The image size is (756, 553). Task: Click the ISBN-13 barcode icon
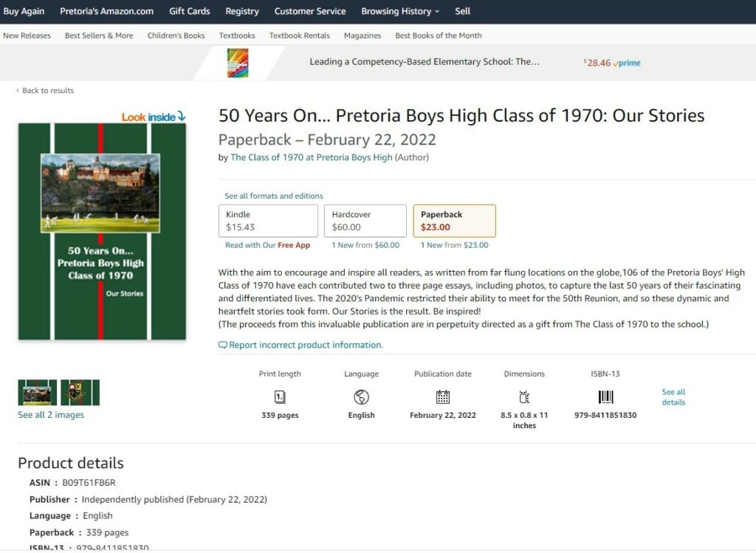click(605, 396)
